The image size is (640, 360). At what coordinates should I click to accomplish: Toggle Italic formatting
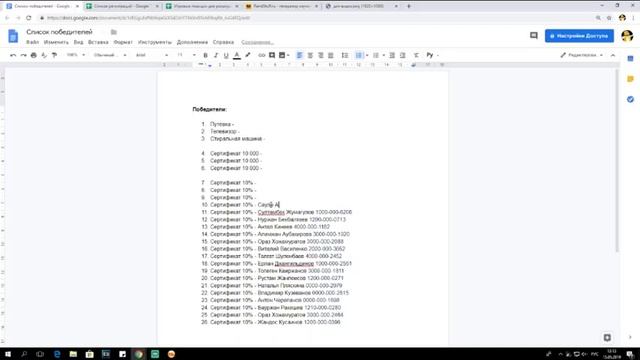(216, 55)
